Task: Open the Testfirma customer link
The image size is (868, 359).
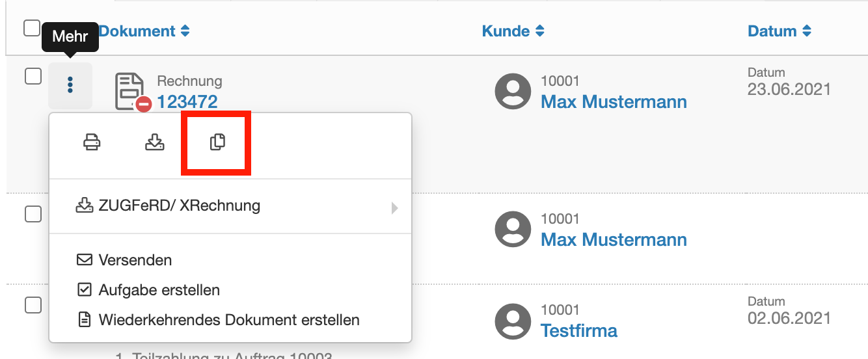Action: tap(579, 330)
